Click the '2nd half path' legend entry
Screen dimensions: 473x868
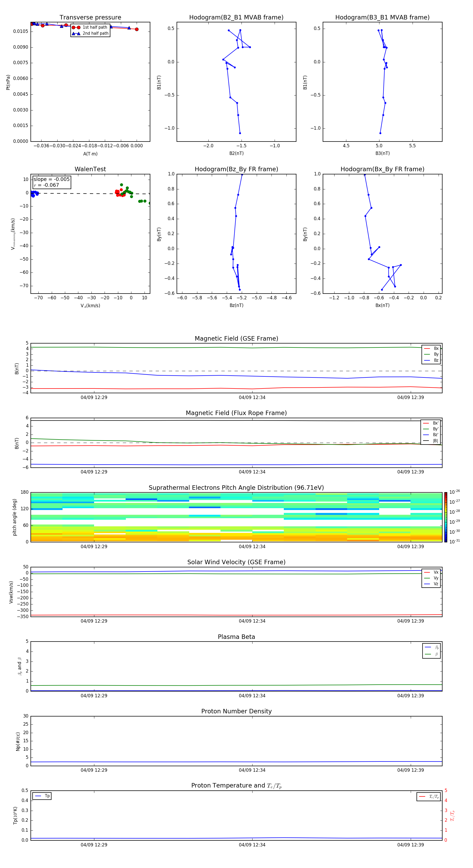90,33
